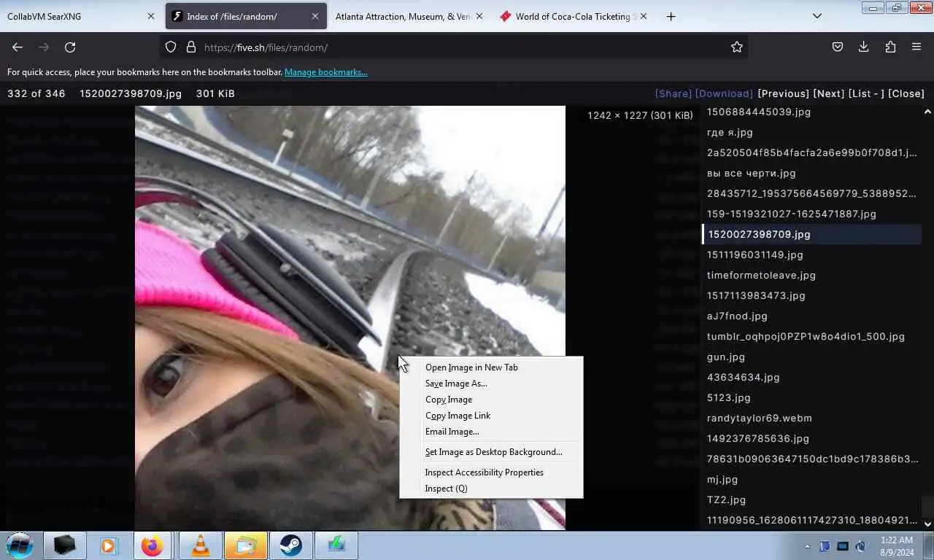Close the Atlanta Attraction tab

point(479,16)
